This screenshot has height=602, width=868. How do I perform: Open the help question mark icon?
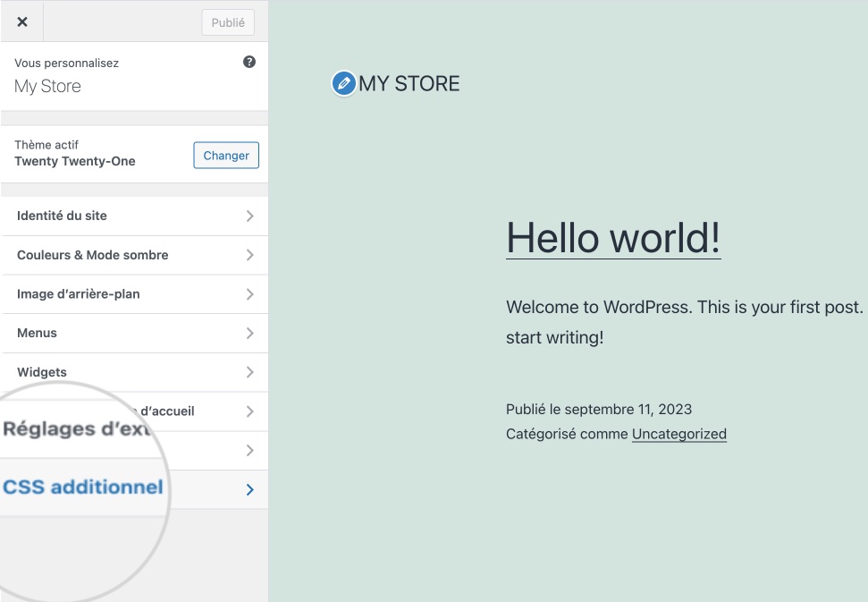pos(249,62)
